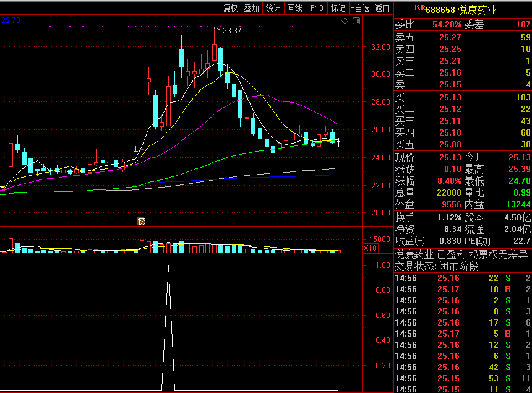532x393 pixels.
Task: Click 量比 value 0.99
Action: tap(522, 192)
